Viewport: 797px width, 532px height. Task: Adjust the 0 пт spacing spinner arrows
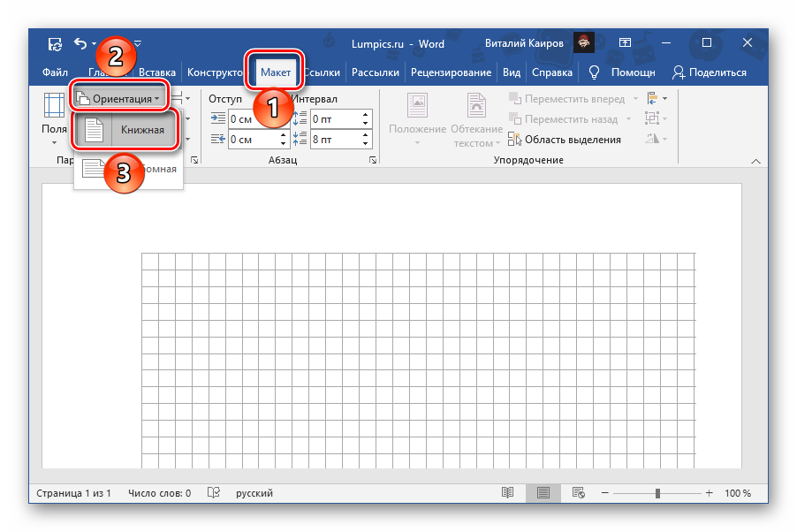click(x=365, y=119)
